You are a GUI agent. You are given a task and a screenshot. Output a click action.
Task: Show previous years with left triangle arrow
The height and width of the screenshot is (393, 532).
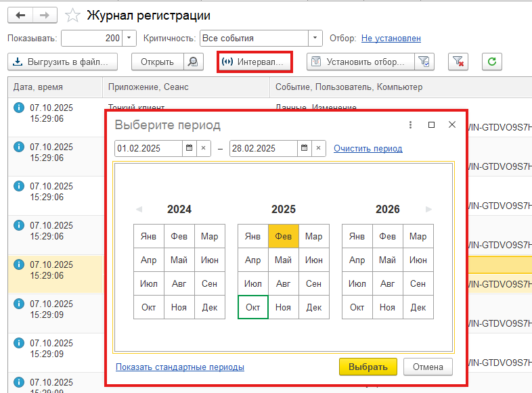tap(139, 209)
